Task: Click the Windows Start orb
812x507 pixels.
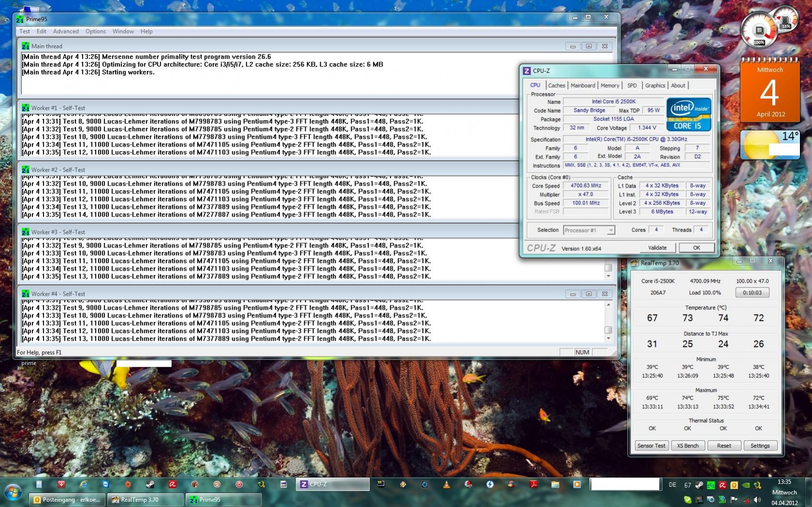Action: [13, 493]
